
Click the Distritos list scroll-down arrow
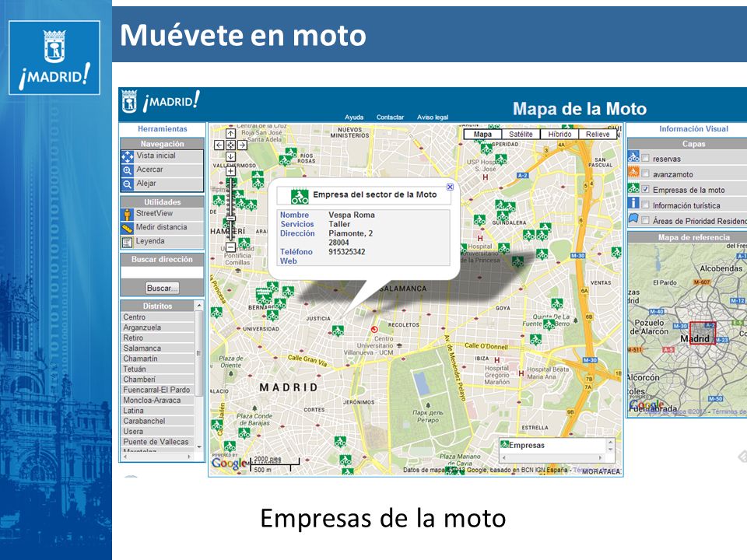point(199,446)
